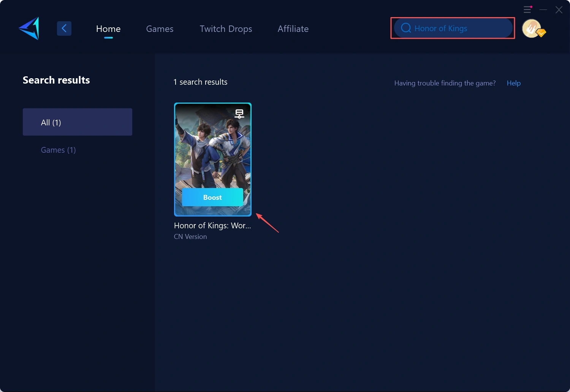This screenshot has height=392, width=570.
Task: Click the server icon on game card
Action: pyautogui.click(x=239, y=114)
